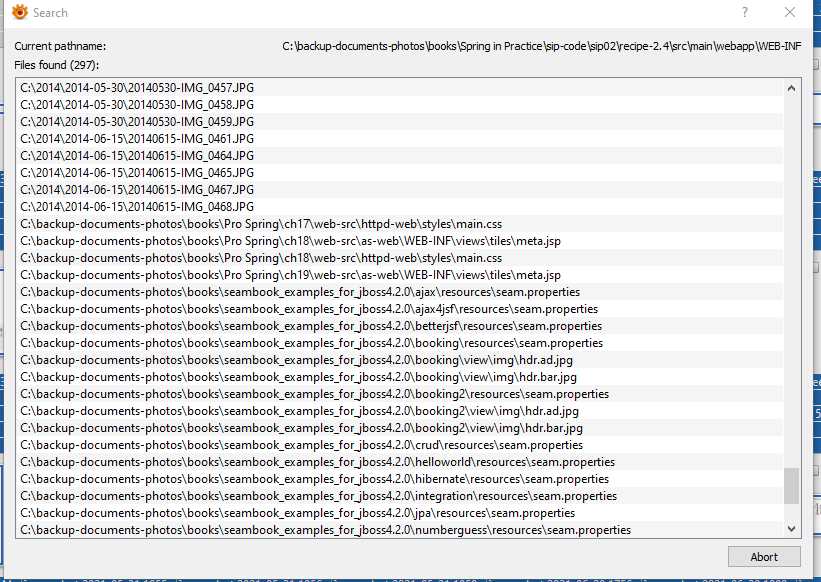Select Pro Spring ch18 httpd-web main.css row
Image resolution: width=821 pixels, height=582 pixels.
401,258
